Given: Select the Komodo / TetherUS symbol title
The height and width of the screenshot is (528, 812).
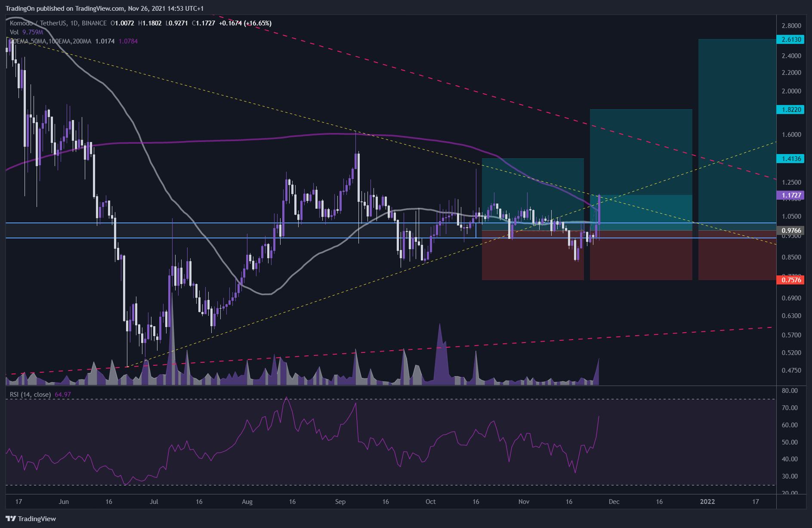Looking at the screenshot, I should [58, 23].
